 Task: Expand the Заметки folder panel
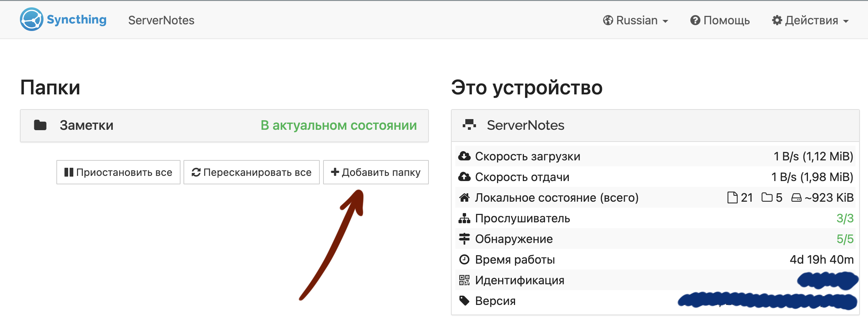[224, 125]
